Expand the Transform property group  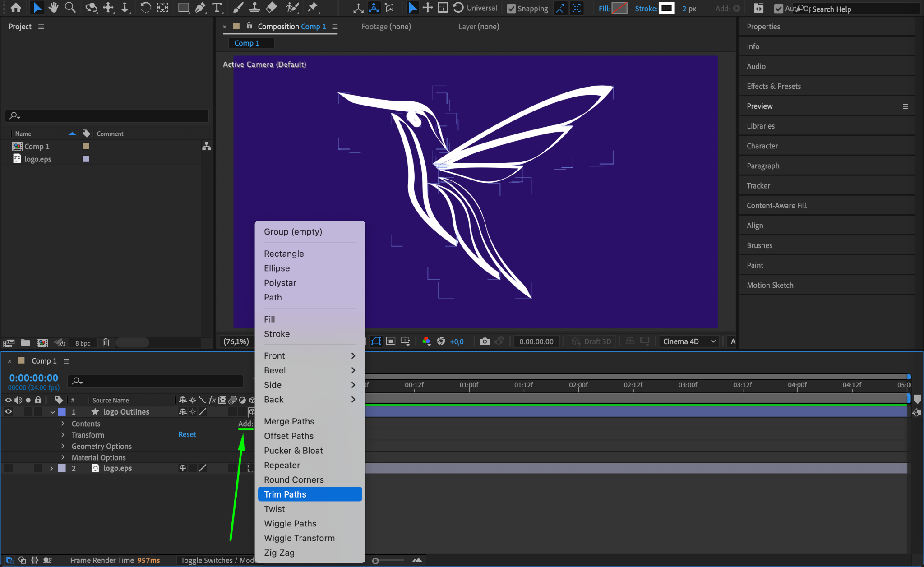63,435
